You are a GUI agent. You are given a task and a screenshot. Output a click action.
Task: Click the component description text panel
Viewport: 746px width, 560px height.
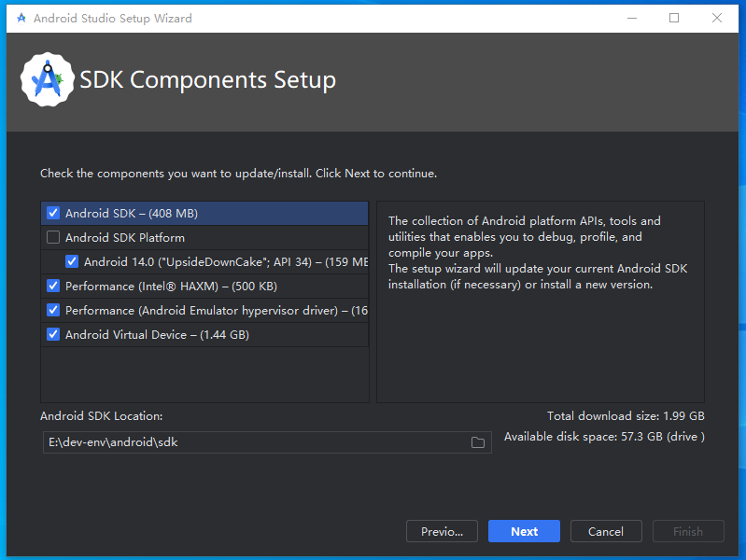point(541,301)
